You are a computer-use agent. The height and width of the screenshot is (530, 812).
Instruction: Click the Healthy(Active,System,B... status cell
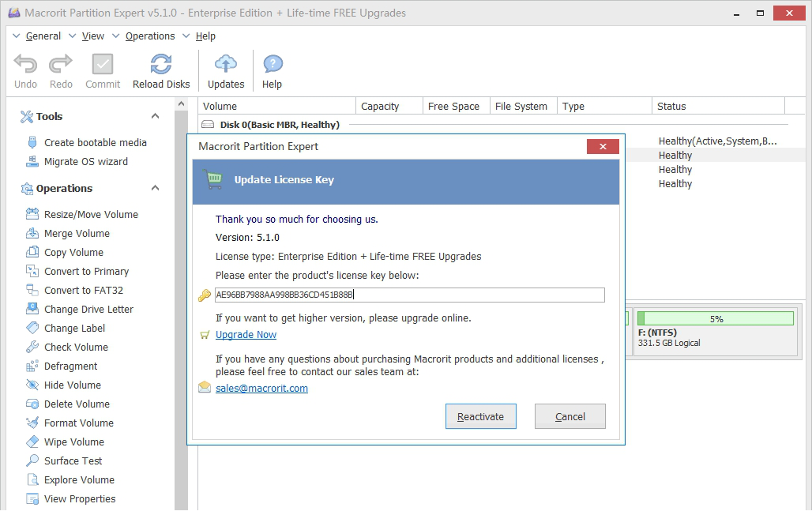717,141
